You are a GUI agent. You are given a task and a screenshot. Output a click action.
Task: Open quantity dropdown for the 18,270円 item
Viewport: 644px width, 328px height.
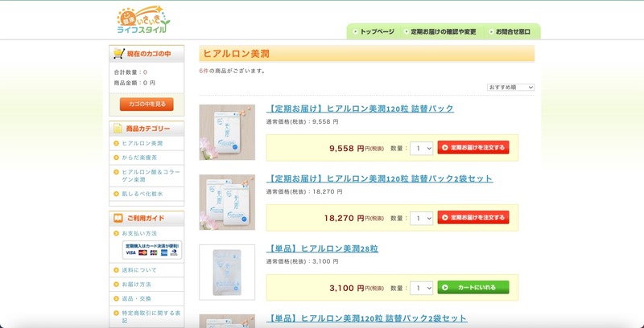tap(421, 218)
